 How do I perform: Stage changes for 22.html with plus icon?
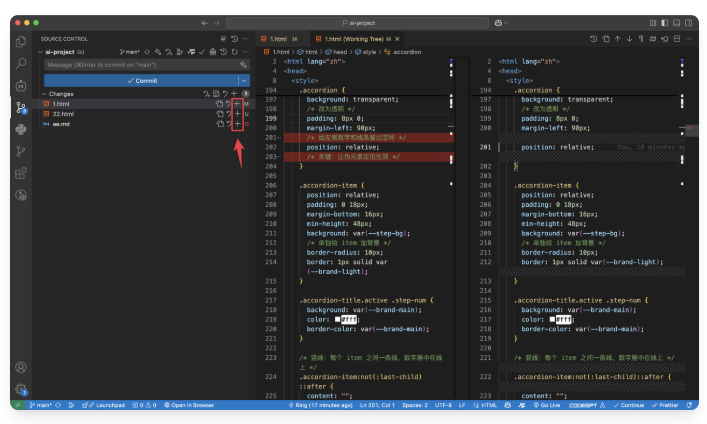pyautogui.click(x=237, y=114)
